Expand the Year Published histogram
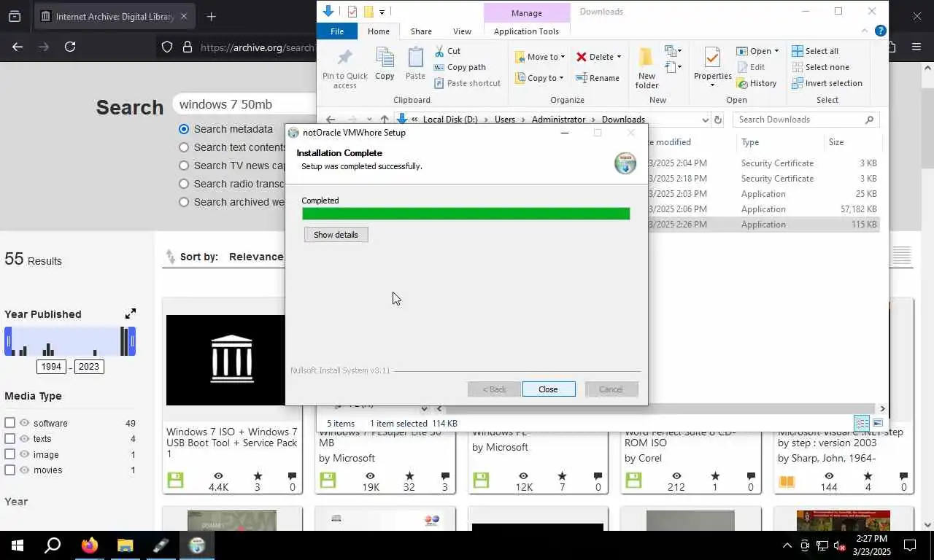The width and height of the screenshot is (934, 560). 130,314
